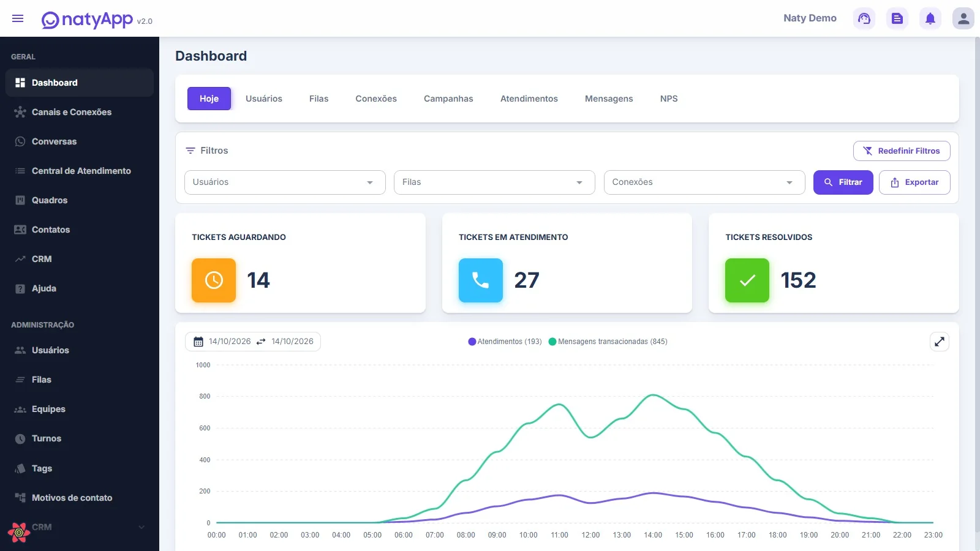
Task: Click the Contatos card icon
Action: (x=20, y=230)
